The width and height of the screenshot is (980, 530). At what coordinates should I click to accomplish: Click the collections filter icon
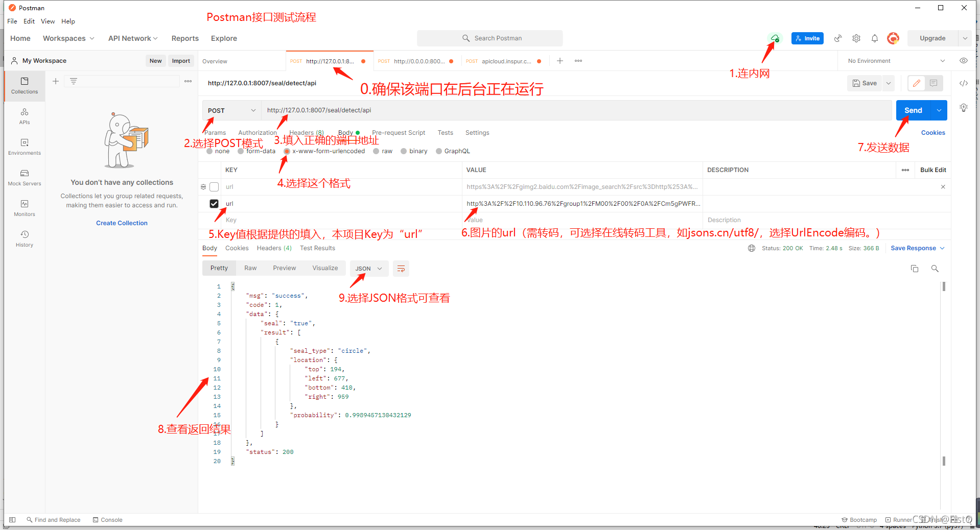[x=74, y=81]
